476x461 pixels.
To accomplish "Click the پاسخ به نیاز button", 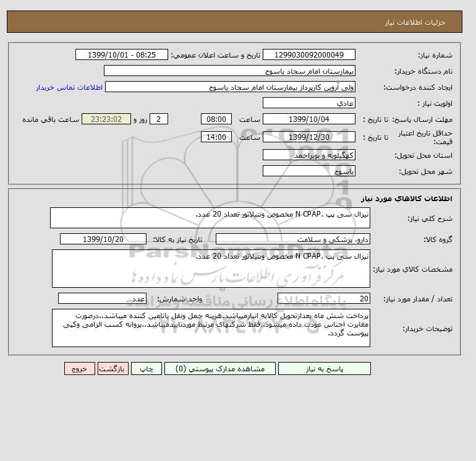I will [324, 369].
